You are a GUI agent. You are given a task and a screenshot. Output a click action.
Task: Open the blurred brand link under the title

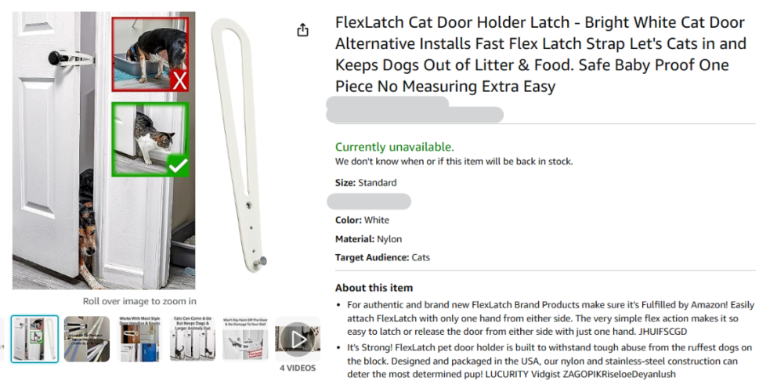point(387,102)
